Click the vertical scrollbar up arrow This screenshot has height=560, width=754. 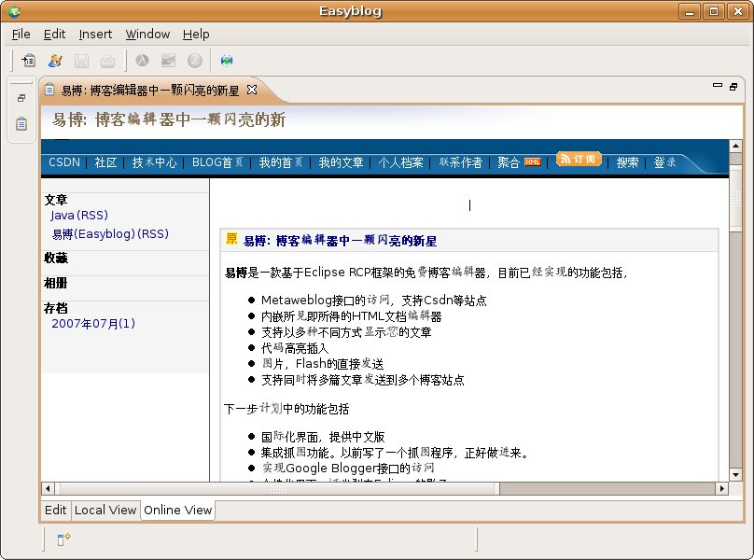735,146
